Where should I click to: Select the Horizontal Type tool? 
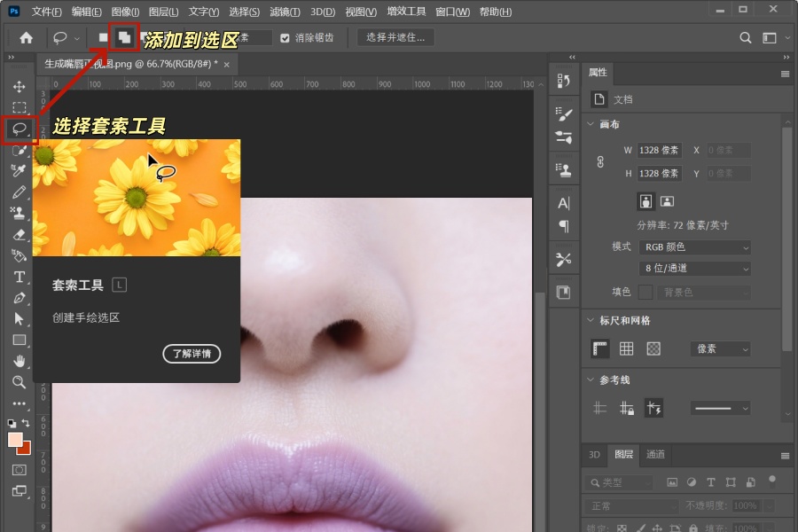tap(20, 278)
